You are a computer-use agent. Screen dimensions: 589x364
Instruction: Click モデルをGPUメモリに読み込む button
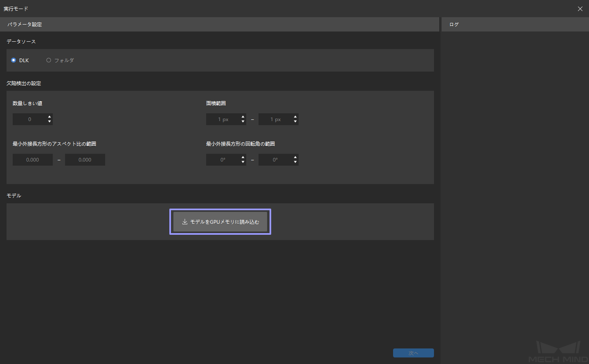pyautogui.click(x=220, y=222)
